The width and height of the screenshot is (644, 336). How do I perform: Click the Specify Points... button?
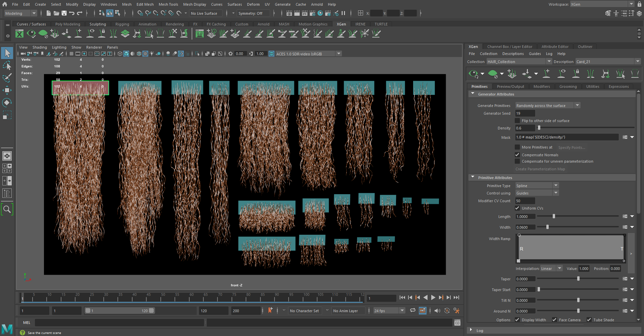(x=572, y=148)
